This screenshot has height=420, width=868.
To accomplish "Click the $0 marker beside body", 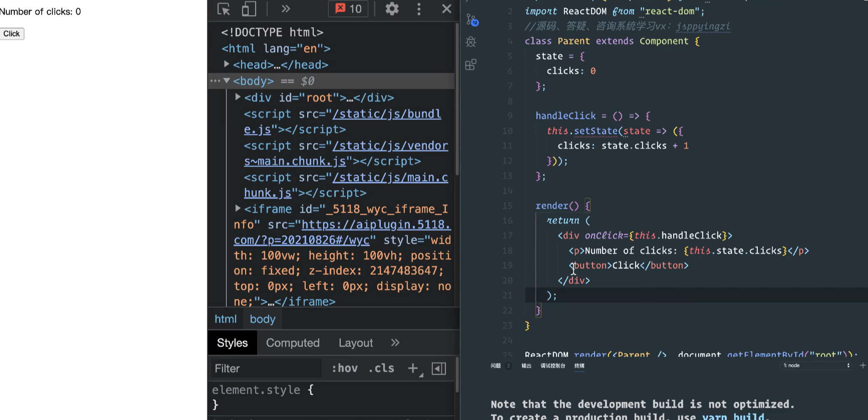I will point(308,81).
